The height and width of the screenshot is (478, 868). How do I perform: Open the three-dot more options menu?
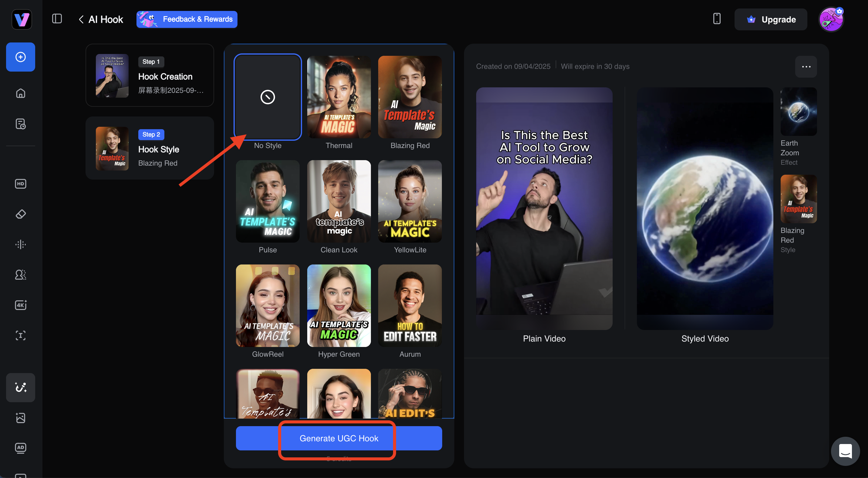click(806, 67)
